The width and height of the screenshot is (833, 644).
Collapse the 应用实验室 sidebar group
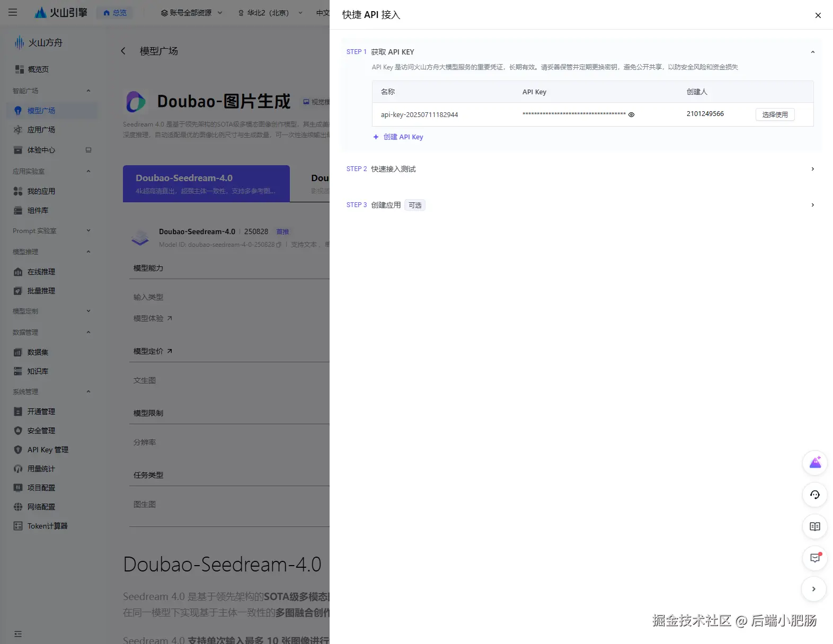pyautogui.click(x=88, y=171)
